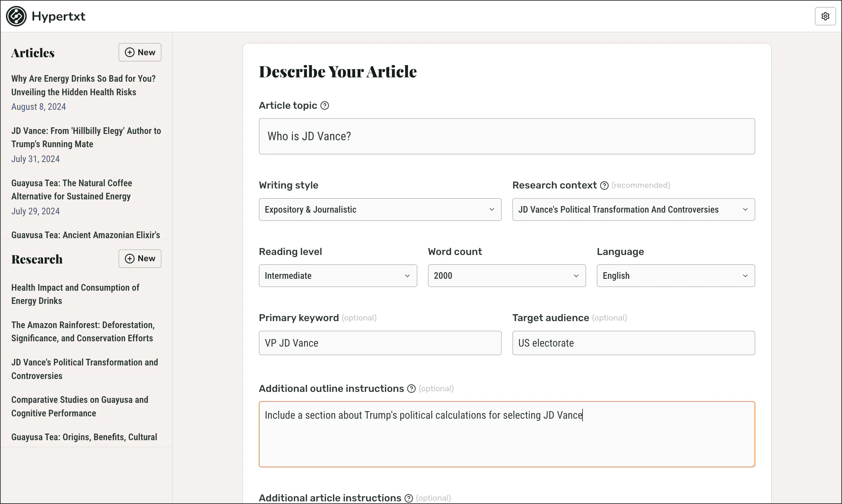Click the 'Research' sidebar heading
The height and width of the screenshot is (504, 842).
click(37, 259)
